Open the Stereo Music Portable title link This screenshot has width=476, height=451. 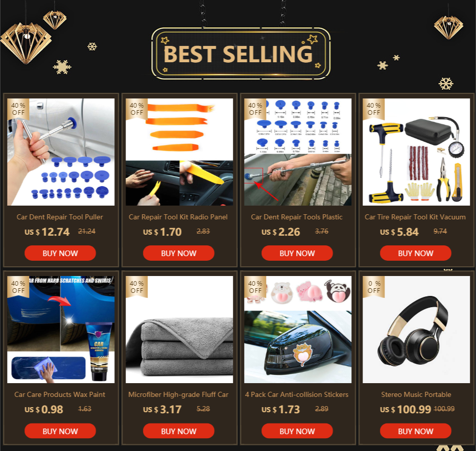(416, 394)
